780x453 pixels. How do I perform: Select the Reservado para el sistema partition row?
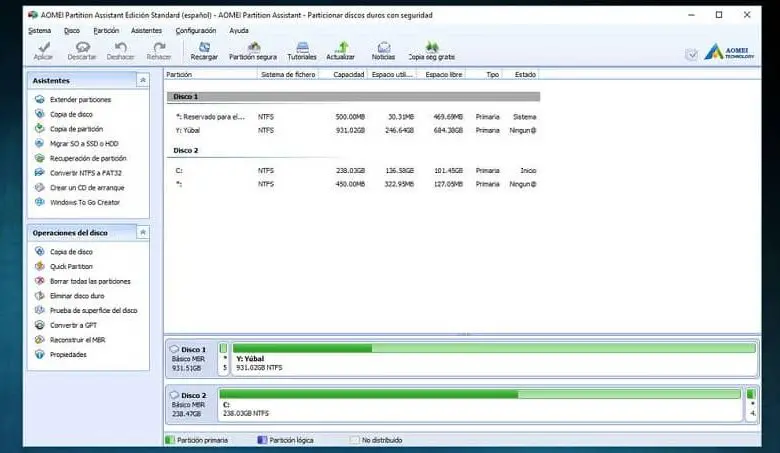(x=353, y=117)
